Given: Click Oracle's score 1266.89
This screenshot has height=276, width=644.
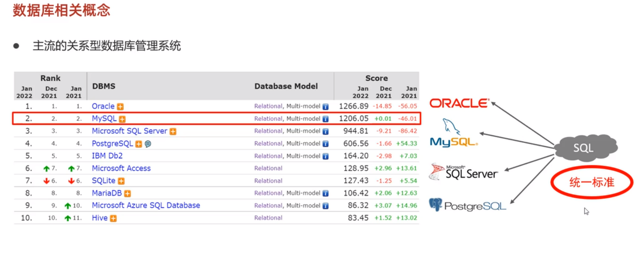Looking at the screenshot, I should pos(354,106).
